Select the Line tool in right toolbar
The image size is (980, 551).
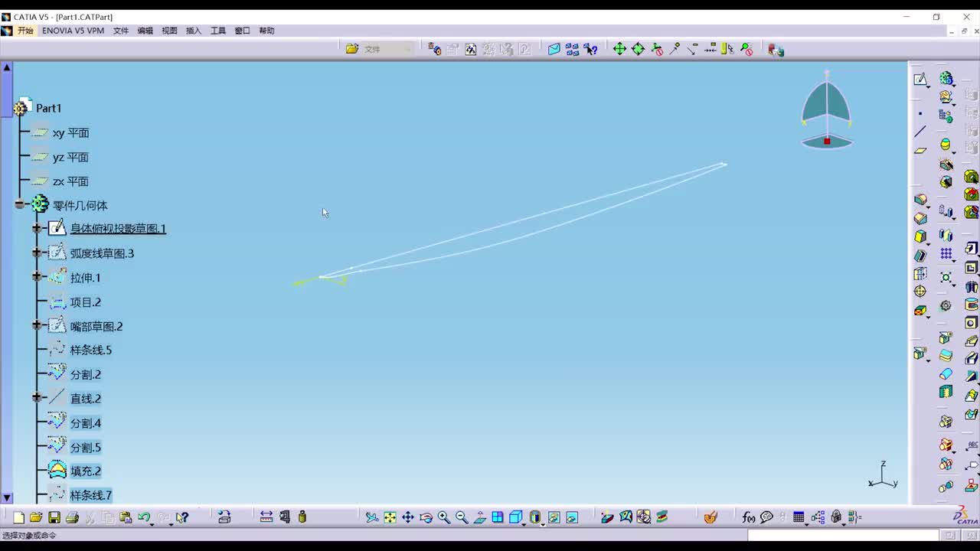pos(920,132)
